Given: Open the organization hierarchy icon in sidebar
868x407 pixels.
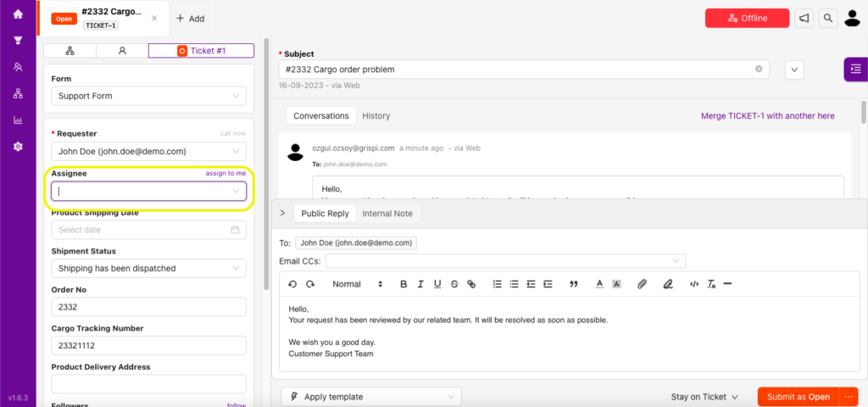Looking at the screenshot, I should click(x=18, y=93).
